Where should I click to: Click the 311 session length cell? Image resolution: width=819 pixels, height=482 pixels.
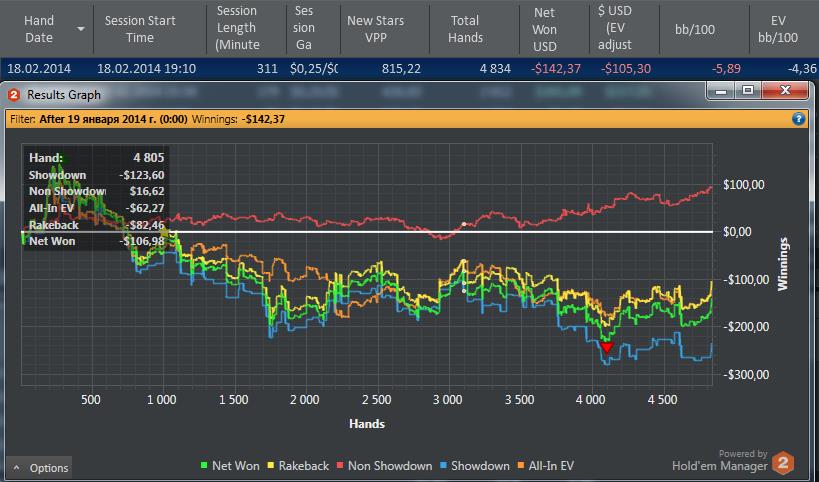point(267,69)
